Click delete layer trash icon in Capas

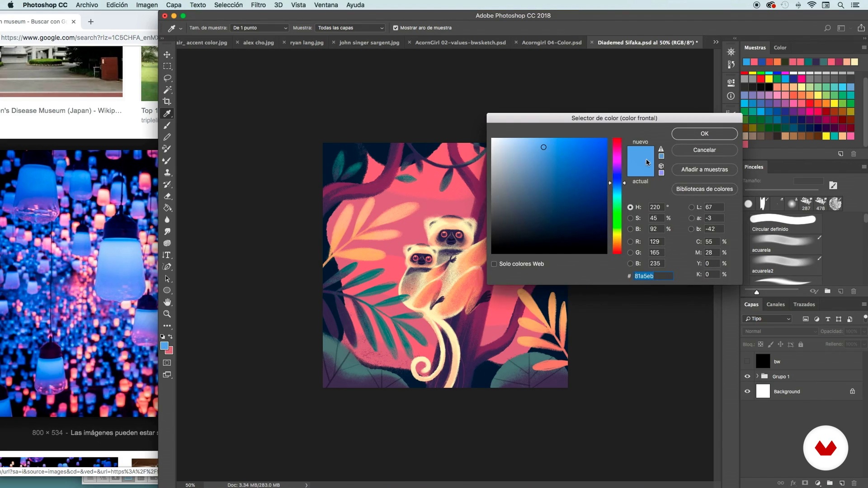[854, 483]
